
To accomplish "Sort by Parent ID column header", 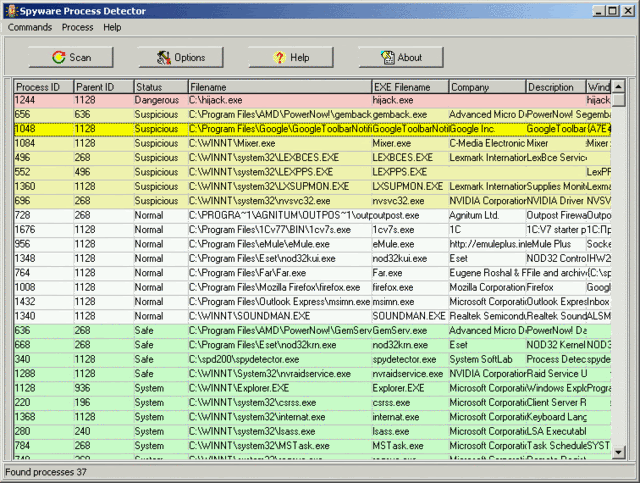I will [x=104, y=87].
